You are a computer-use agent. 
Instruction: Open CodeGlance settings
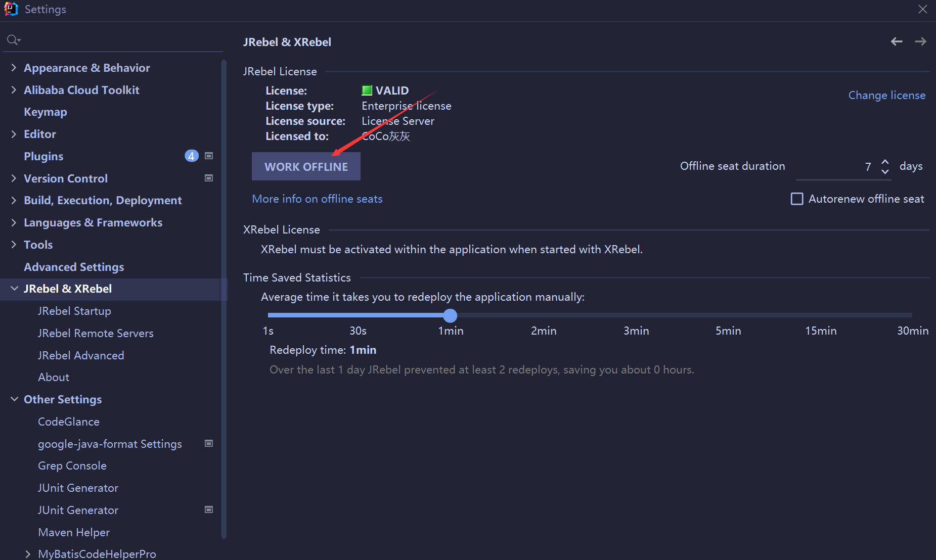click(69, 422)
